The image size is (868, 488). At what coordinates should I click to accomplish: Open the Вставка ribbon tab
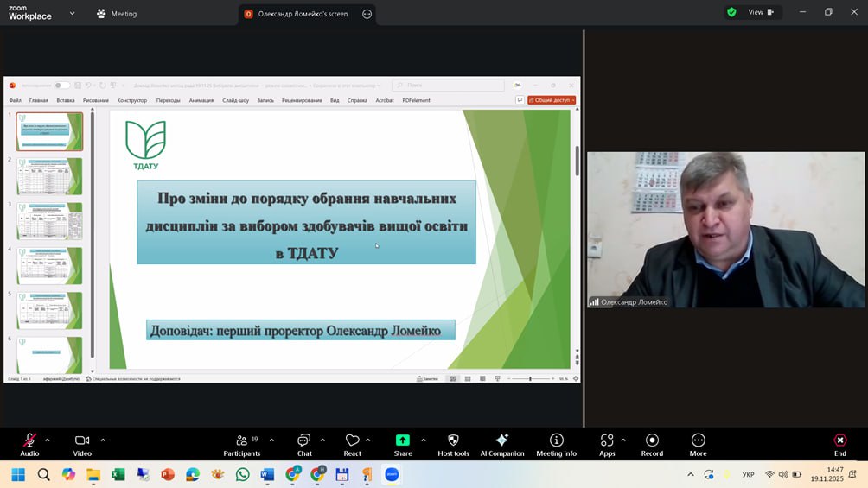(x=66, y=100)
